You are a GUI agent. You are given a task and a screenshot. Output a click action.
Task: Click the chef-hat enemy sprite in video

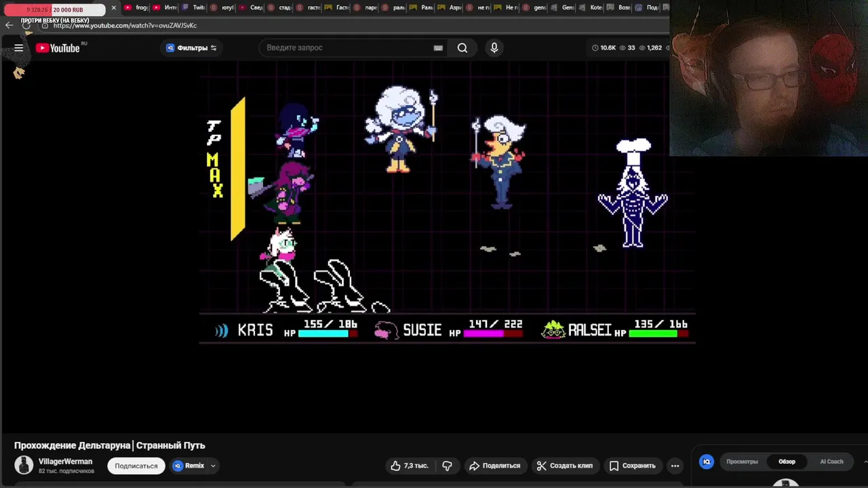coord(633,193)
